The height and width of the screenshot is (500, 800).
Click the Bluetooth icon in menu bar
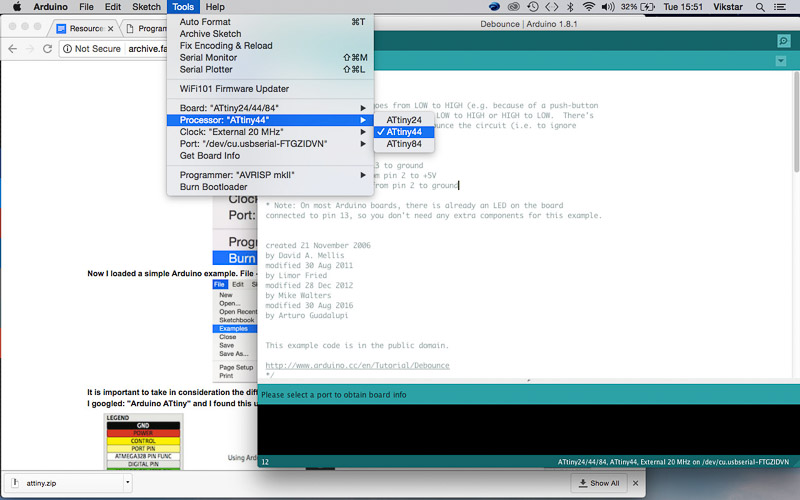(x=570, y=7)
